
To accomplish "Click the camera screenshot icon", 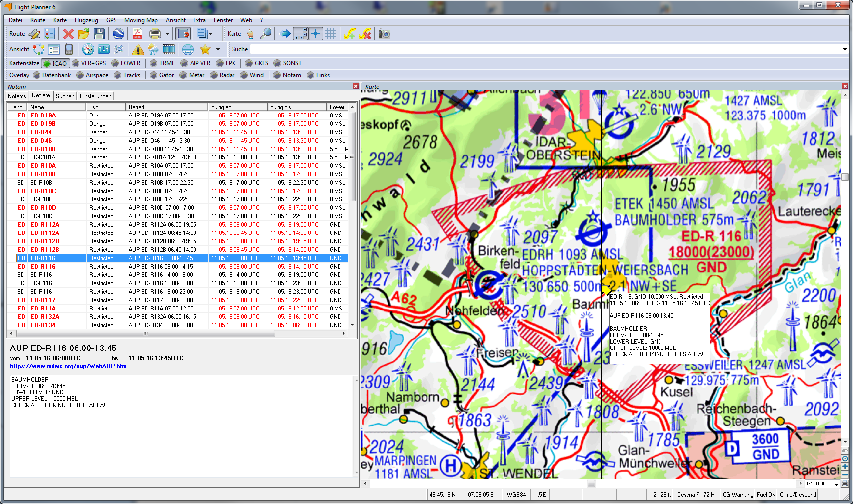I will click(x=384, y=34).
